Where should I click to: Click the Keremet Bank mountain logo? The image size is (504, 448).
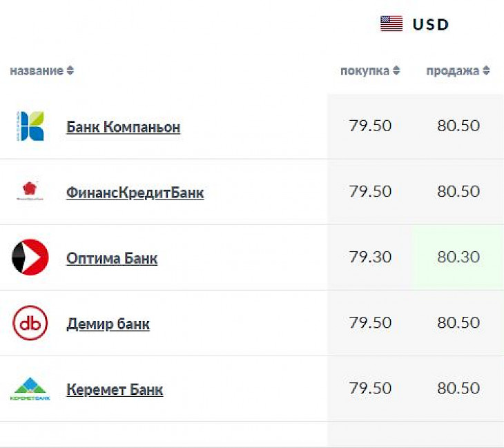[x=30, y=389]
